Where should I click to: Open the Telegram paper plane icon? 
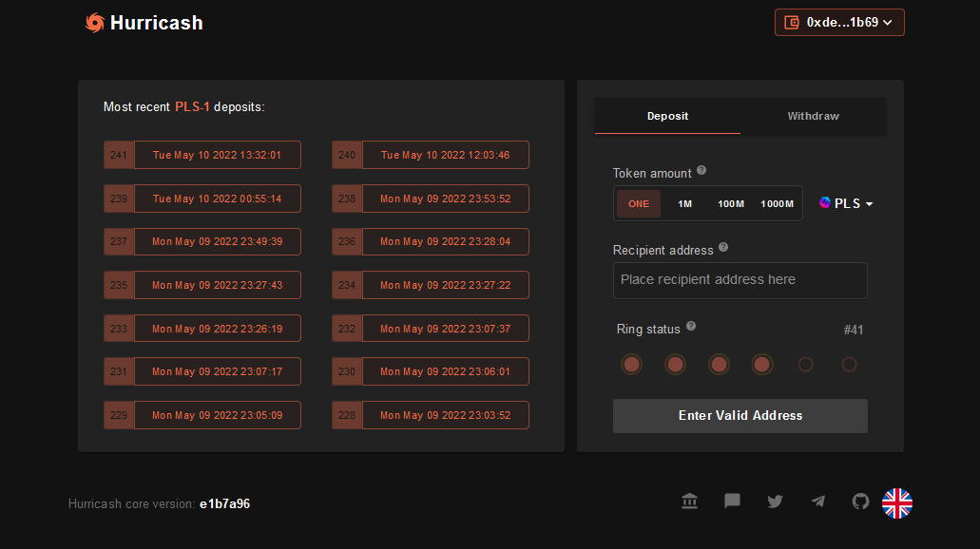(817, 501)
